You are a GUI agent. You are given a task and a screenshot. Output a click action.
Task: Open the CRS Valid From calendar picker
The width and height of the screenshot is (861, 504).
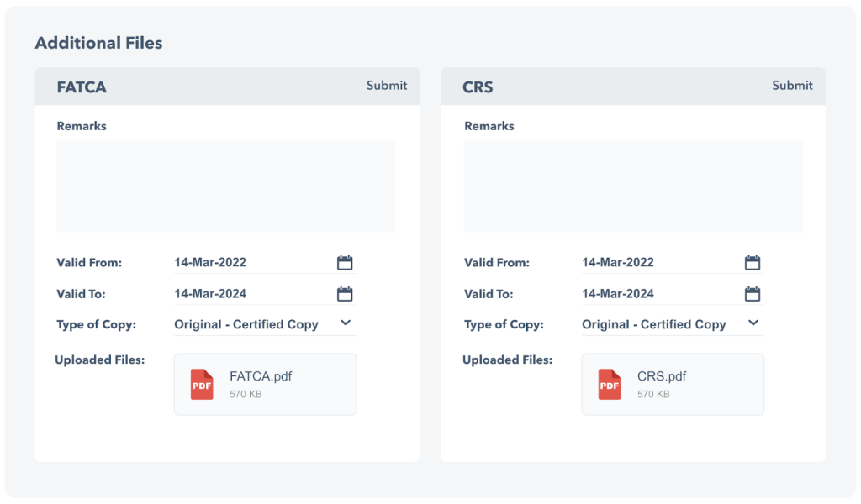[753, 263]
